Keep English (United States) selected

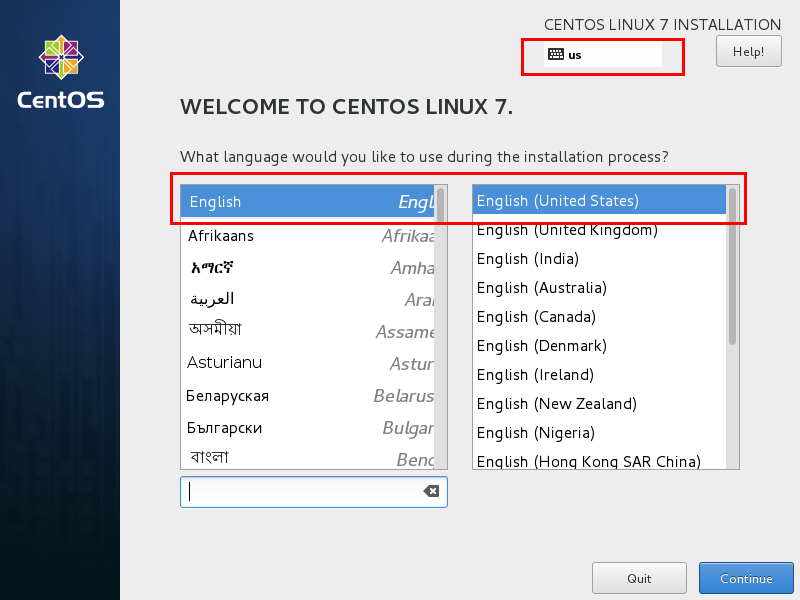click(x=570, y=200)
